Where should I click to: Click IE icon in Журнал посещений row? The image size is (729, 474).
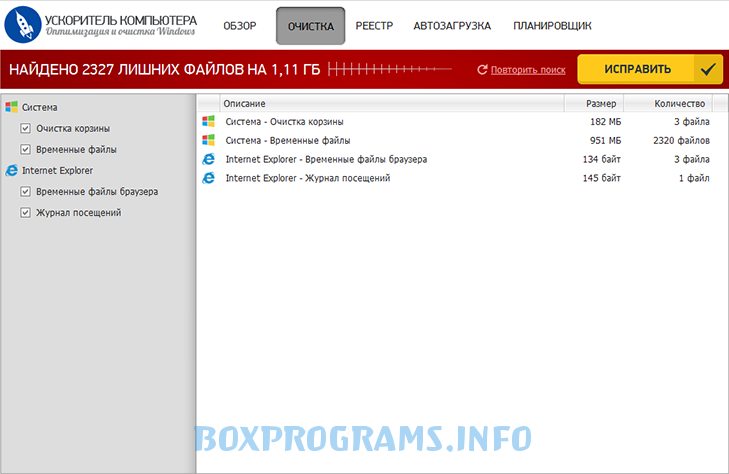click(208, 178)
